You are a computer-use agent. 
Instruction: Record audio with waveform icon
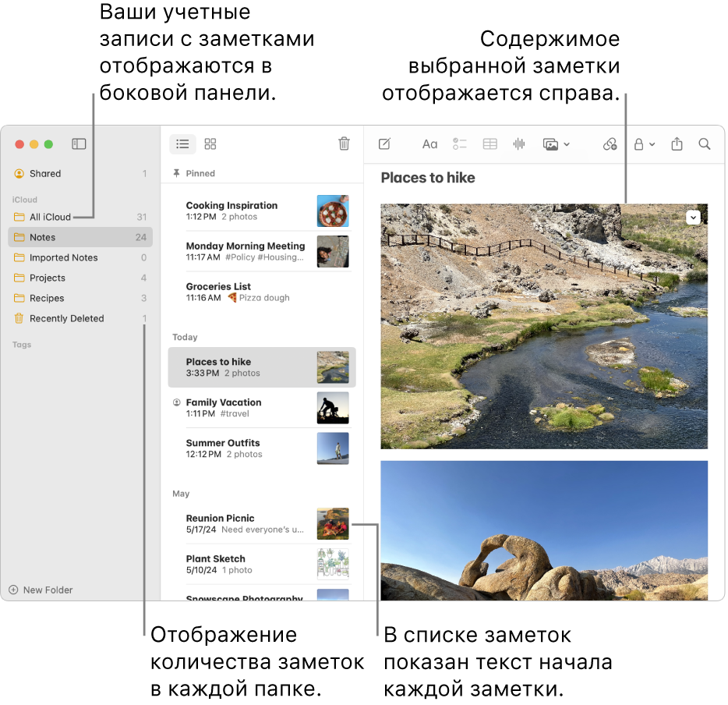click(x=519, y=144)
